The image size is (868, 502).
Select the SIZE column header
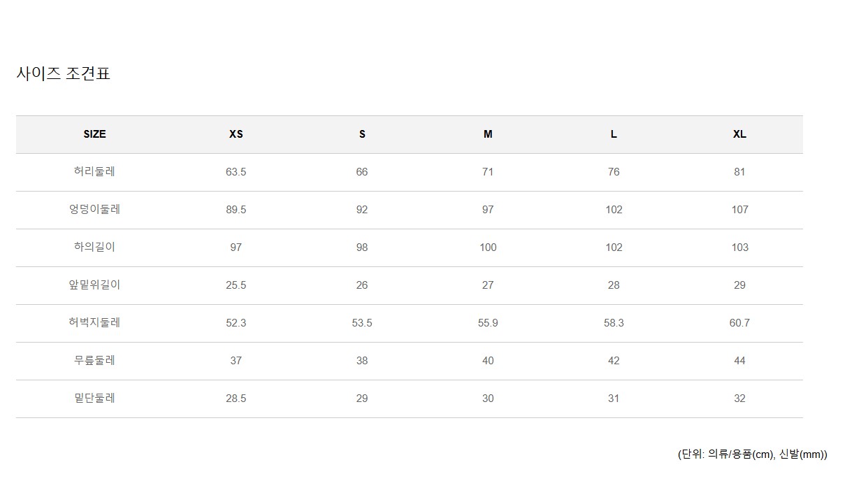[x=94, y=134]
